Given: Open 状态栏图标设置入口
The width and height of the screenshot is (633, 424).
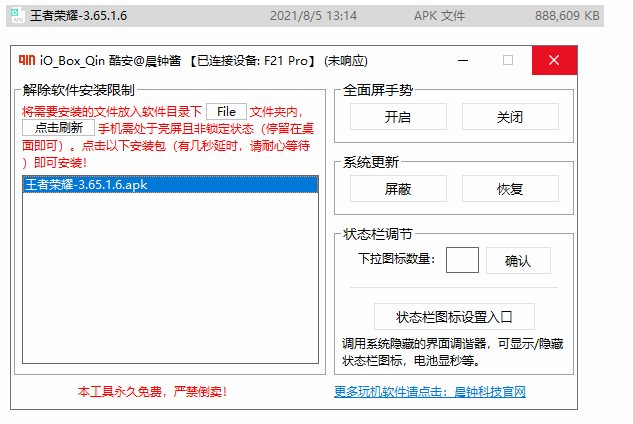Looking at the screenshot, I should (454, 317).
